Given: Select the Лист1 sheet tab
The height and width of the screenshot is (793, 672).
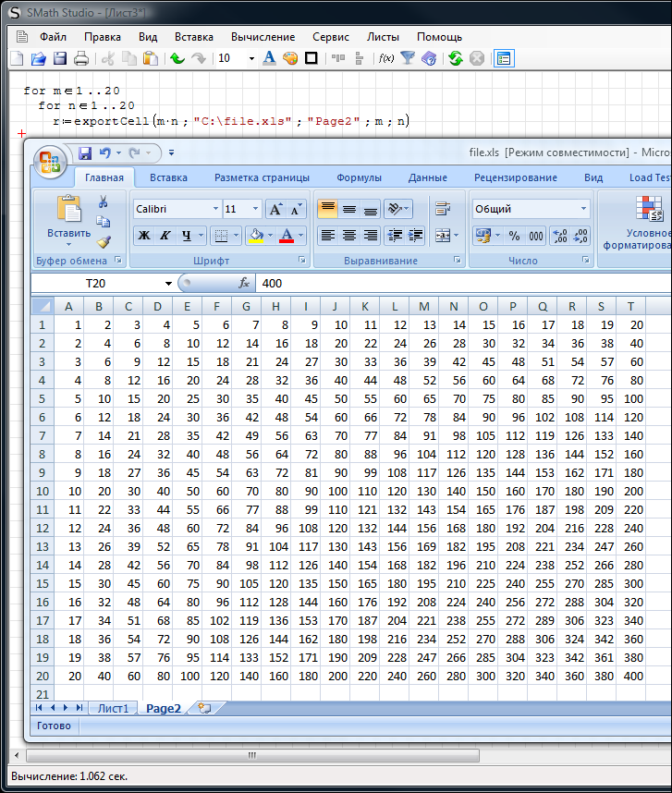Looking at the screenshot, I should [113, 708].
